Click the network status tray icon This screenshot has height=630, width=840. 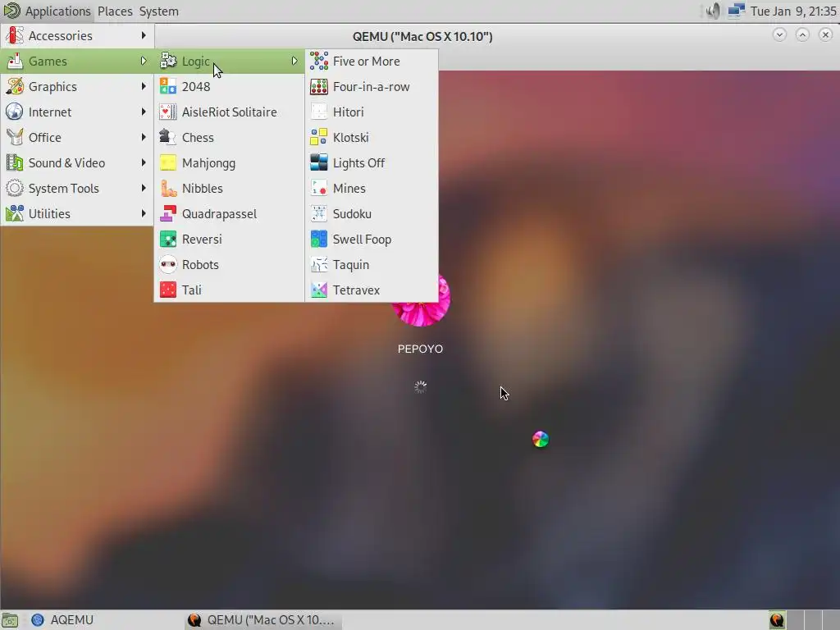(737, 11)
